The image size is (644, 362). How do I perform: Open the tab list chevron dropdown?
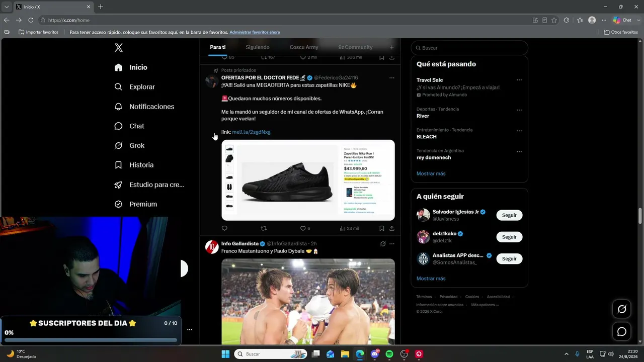(7, 7)
